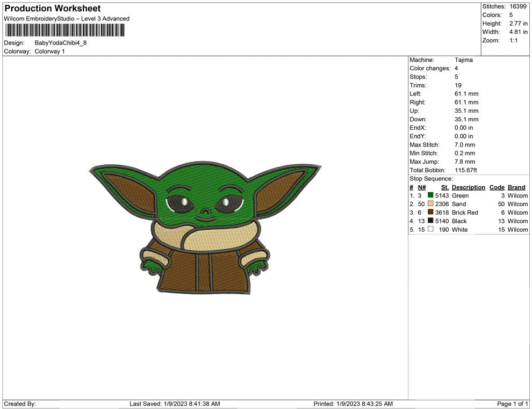
Task: Click the St. column header
Action: 444,187
